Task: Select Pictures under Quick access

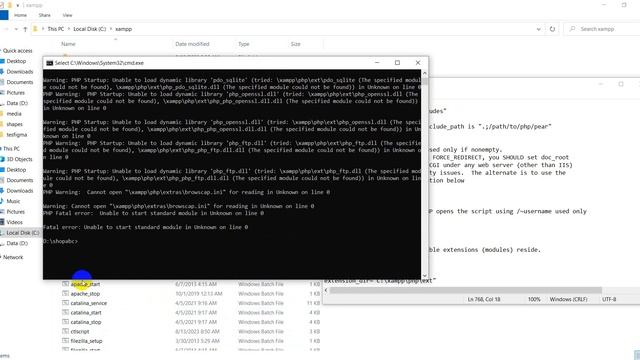Action: 16,93
